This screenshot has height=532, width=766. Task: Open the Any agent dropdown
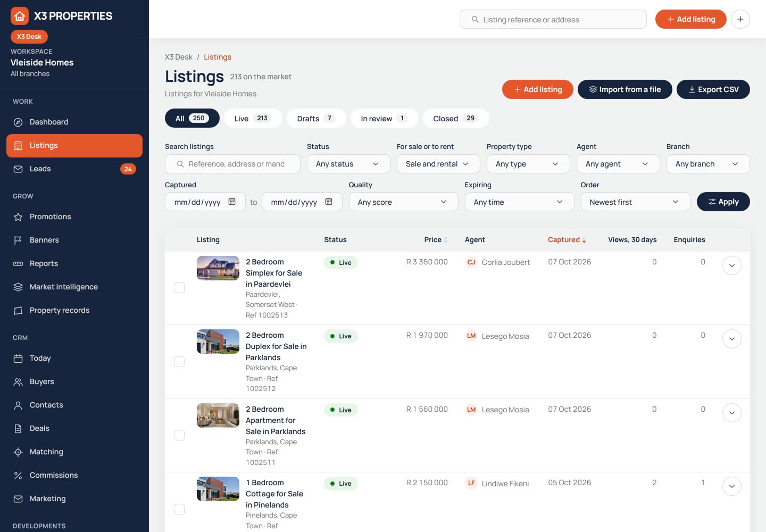618,164
